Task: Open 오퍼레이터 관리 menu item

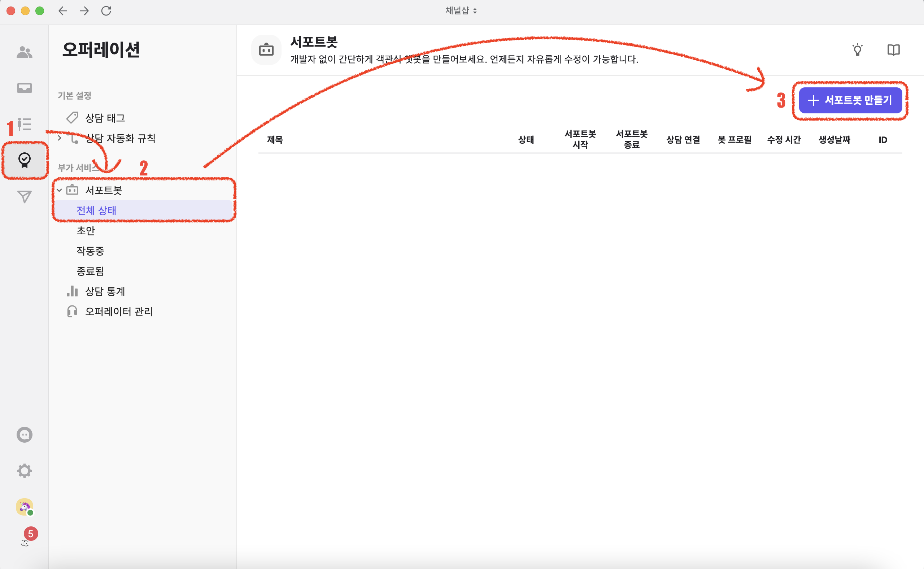Action: (118, 312)
